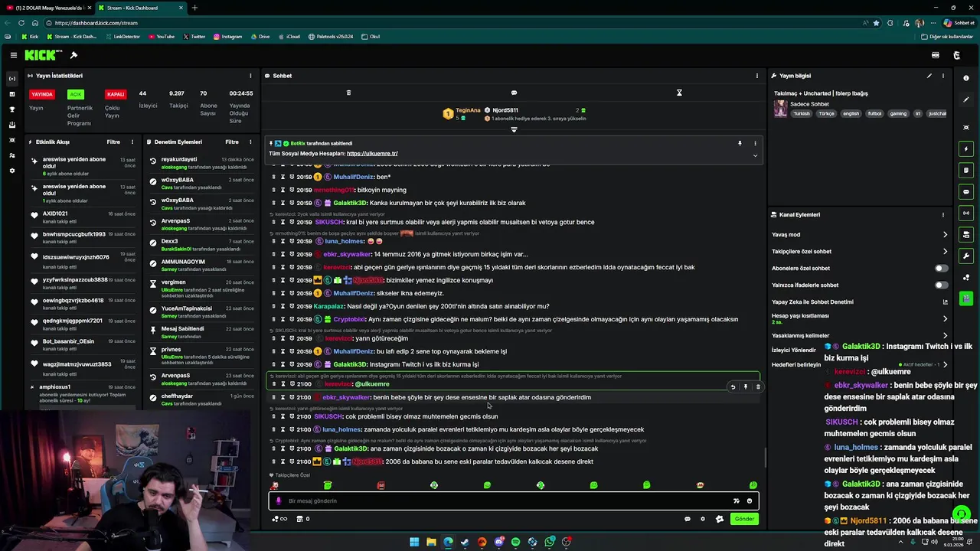Open the Twitter bookmark

pyautogui.click(x=194, y=37)
